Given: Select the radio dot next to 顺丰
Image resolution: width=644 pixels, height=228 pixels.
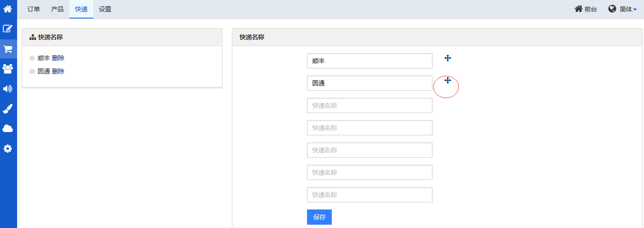Looking at the screenshot, I should [x=32, y=58].
